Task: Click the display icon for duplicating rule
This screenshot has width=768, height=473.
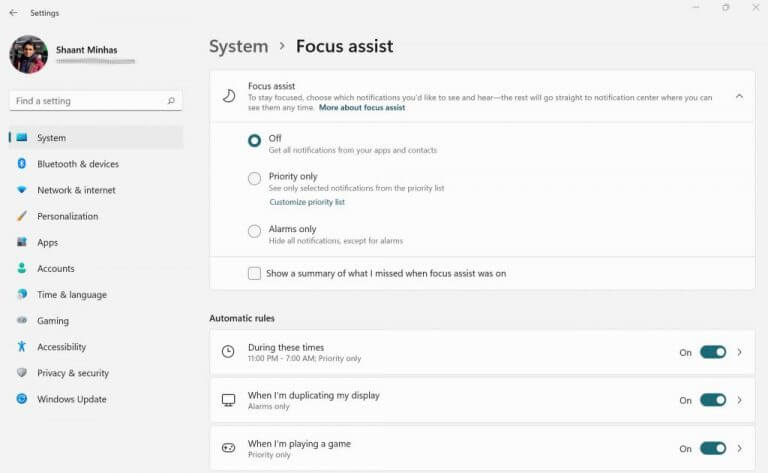Action: 228,400
